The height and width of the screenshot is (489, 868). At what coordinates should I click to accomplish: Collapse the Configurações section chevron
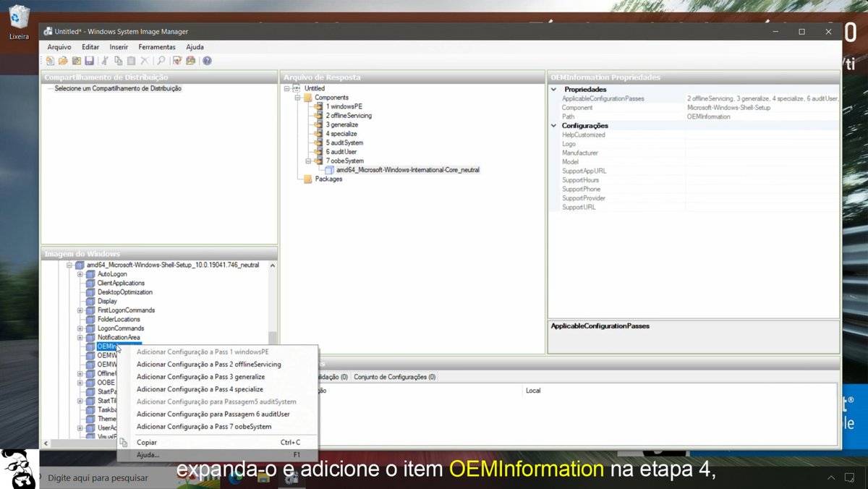pyautogui.click(x=554, y=125)
